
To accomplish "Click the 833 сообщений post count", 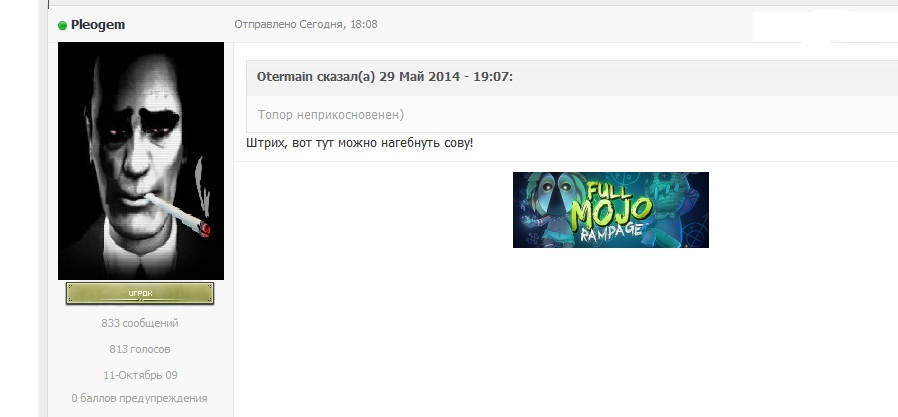I will [140, 323].
